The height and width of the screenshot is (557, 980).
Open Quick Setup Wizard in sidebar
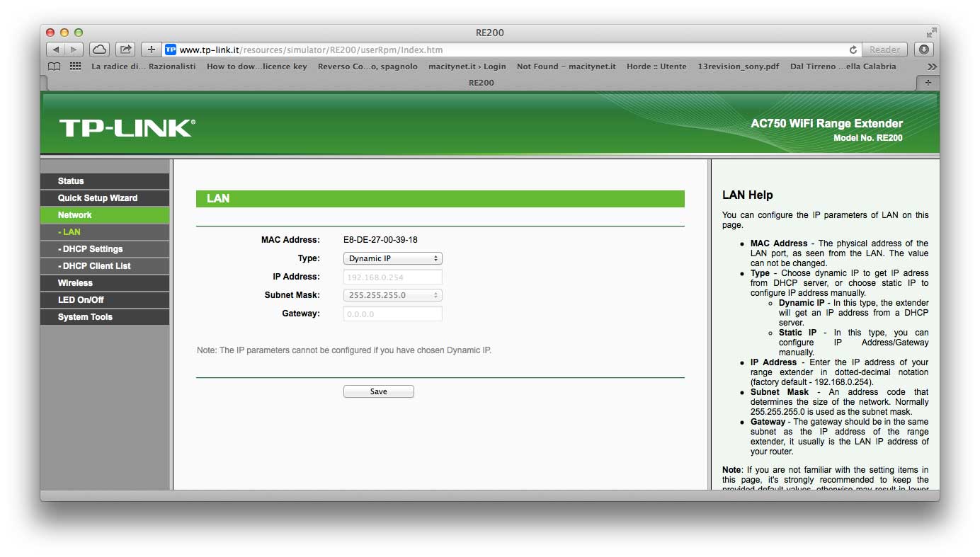click(x=105, y=198)
